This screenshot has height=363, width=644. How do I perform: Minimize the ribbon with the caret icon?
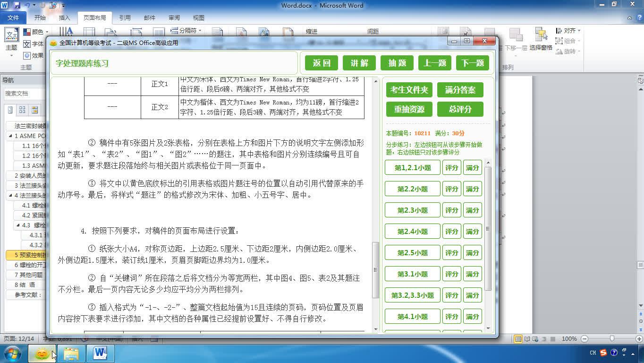click(x=629, y=18)
